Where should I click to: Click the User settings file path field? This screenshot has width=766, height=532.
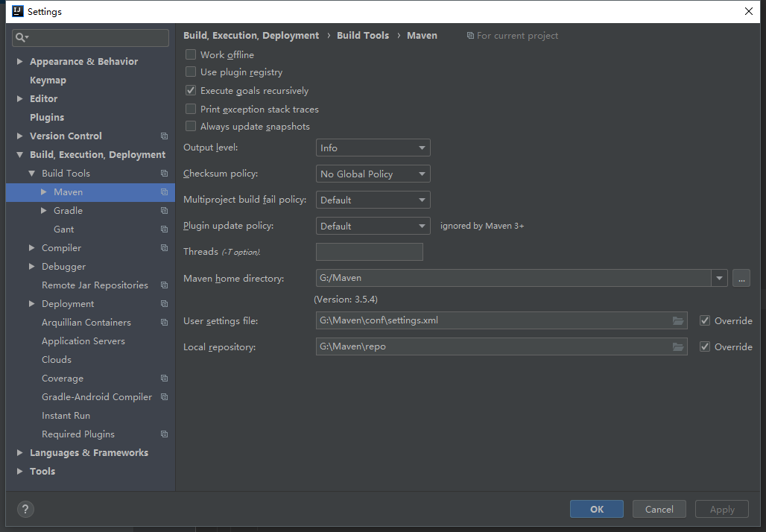point(501,320)
